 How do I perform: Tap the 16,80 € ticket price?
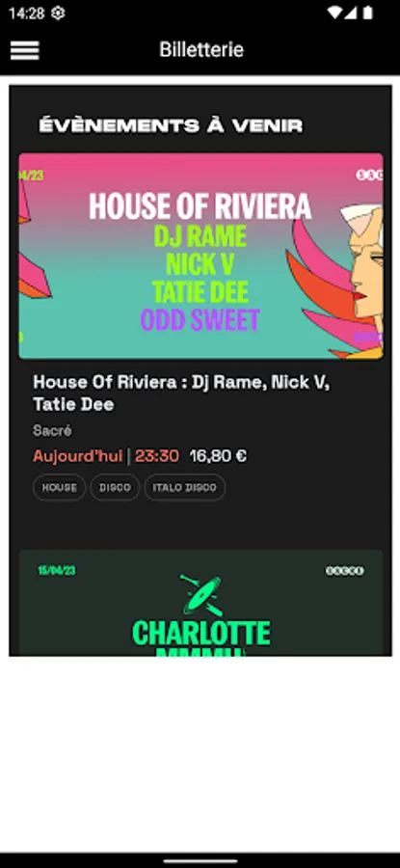coord(218,456)
